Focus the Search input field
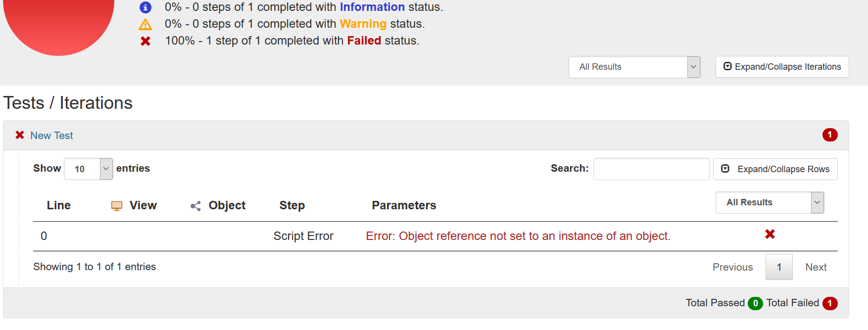 click(651, 169)
